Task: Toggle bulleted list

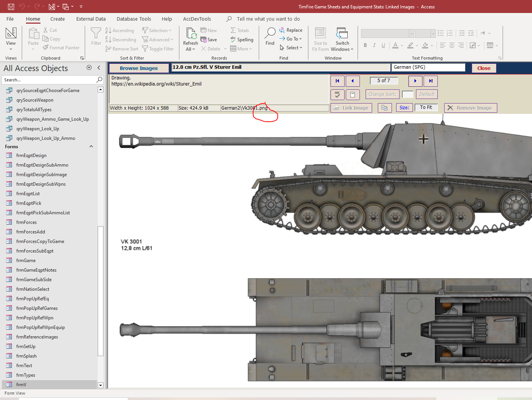Action: 441,33
